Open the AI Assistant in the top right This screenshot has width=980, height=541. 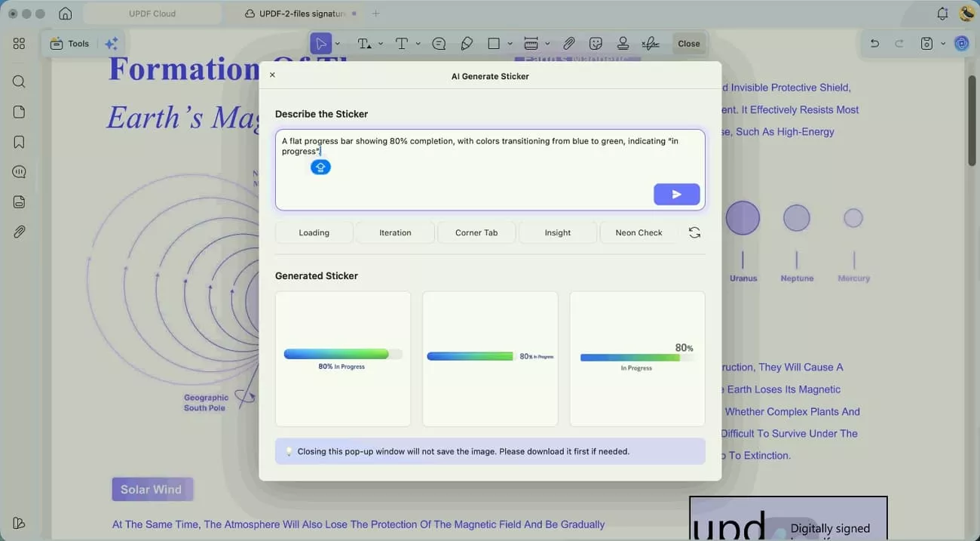(961, 43)
